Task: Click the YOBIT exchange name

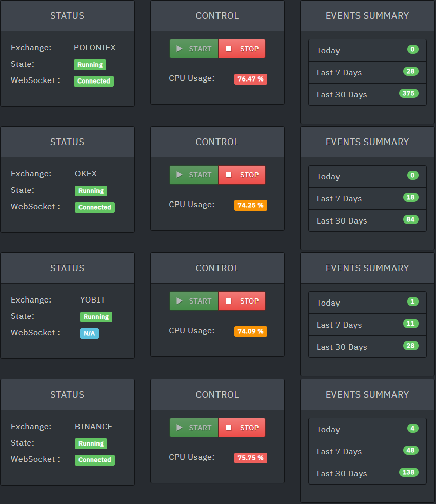Action: pyautogui.click(x=93, y=299)
